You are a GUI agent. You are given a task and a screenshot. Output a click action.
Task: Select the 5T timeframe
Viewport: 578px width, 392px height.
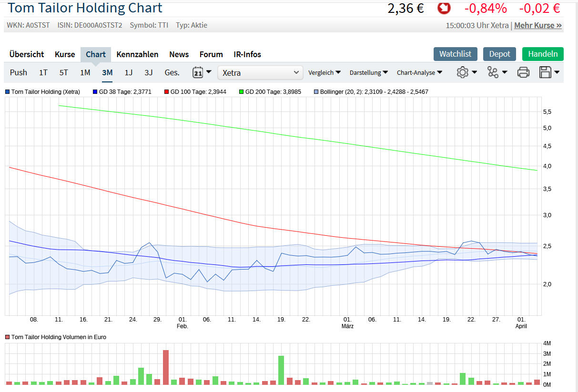(64, 72)
